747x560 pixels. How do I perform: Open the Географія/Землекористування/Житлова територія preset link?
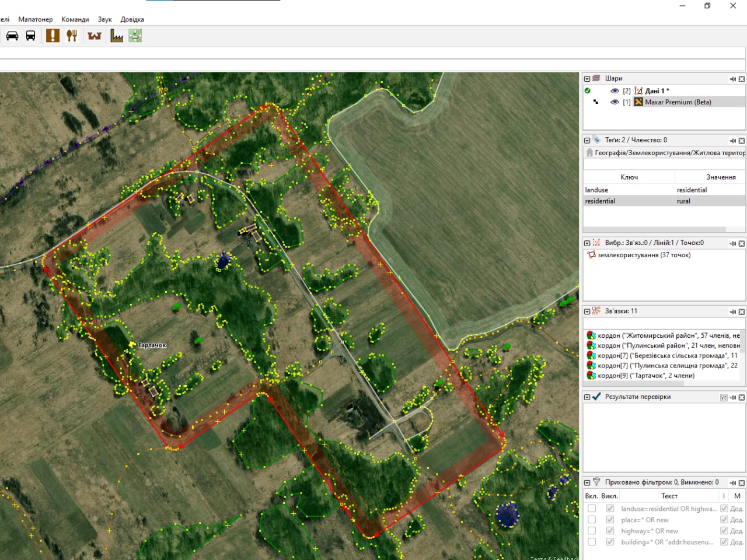(670, 152)
